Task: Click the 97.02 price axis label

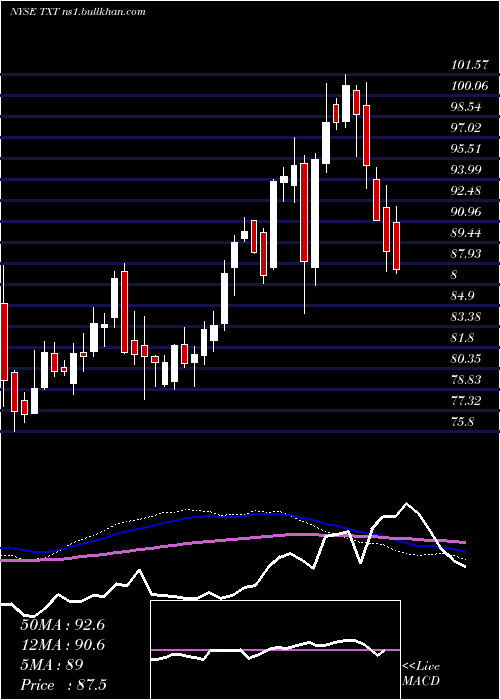Action: (466, 128)
